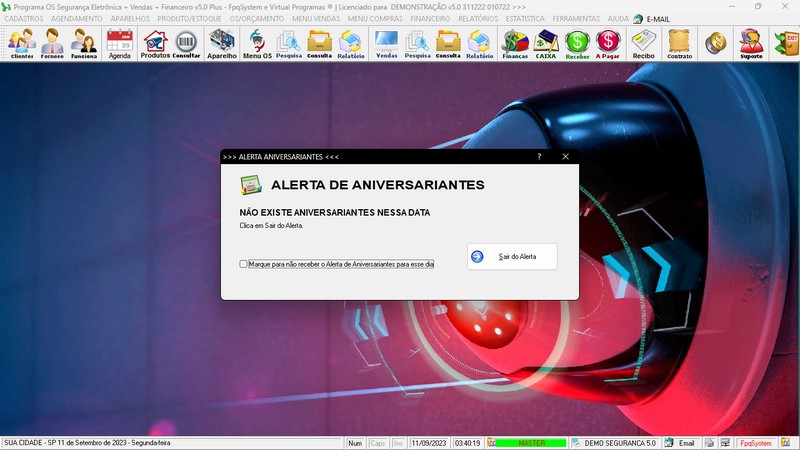Open the ESTATISTICA menu
The width and height of the screenshot is (800, 450).
tap(525, 18)
